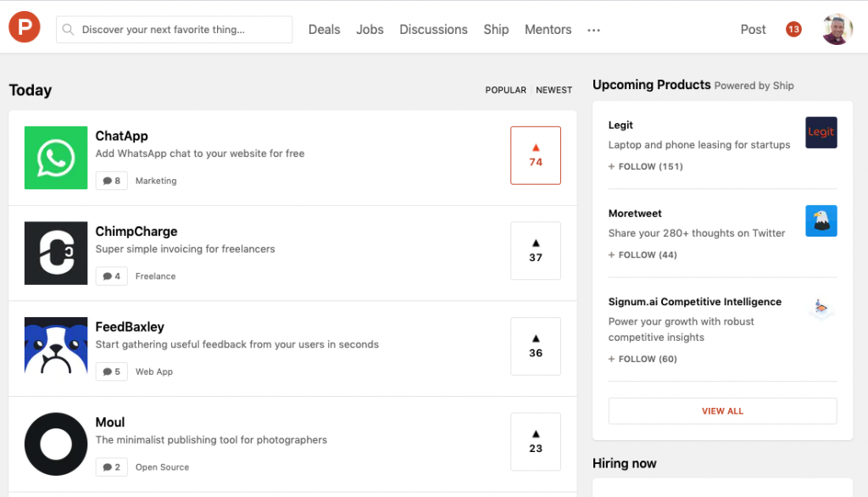Open the Product Hunt home logo

(25, 26)
